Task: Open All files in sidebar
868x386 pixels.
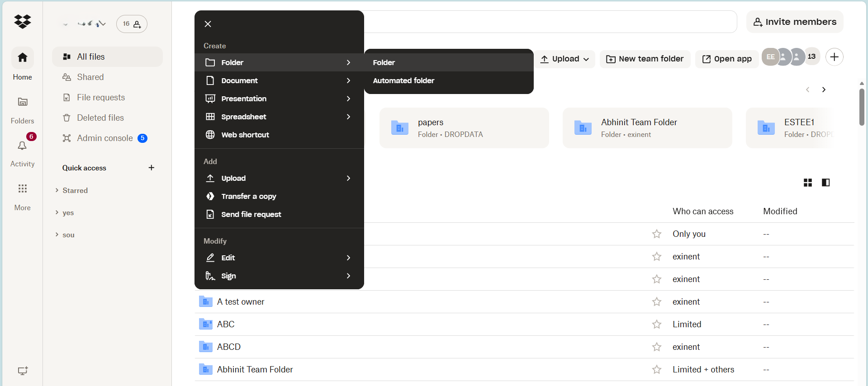Action: [107, 56]
